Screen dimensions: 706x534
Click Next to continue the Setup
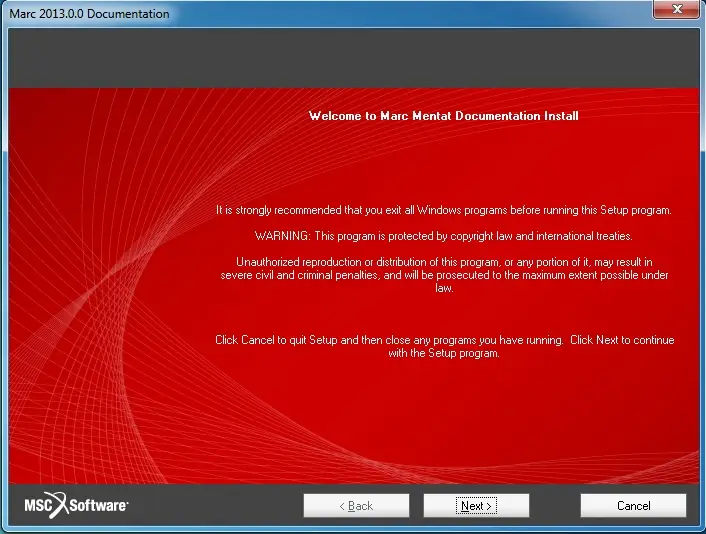click(476, 506)
